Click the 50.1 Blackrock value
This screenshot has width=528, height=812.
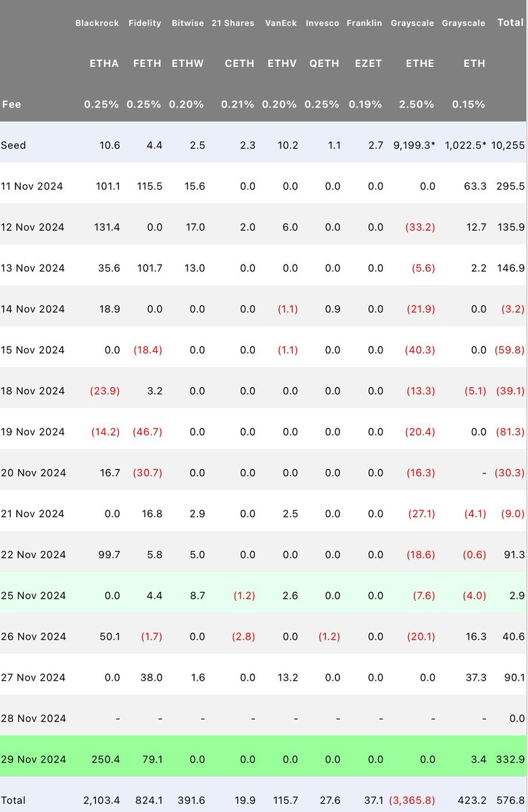pyautogui.click(x=109, y=637)
